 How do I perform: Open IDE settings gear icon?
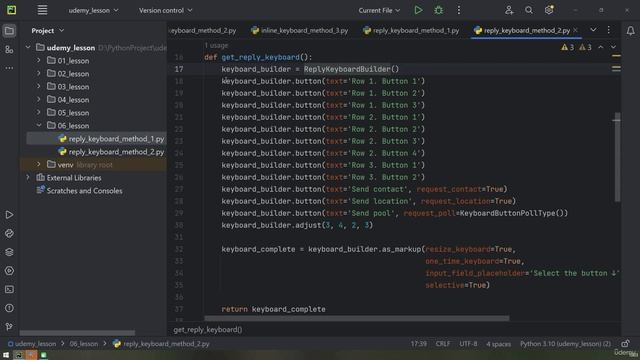(549, 10)
